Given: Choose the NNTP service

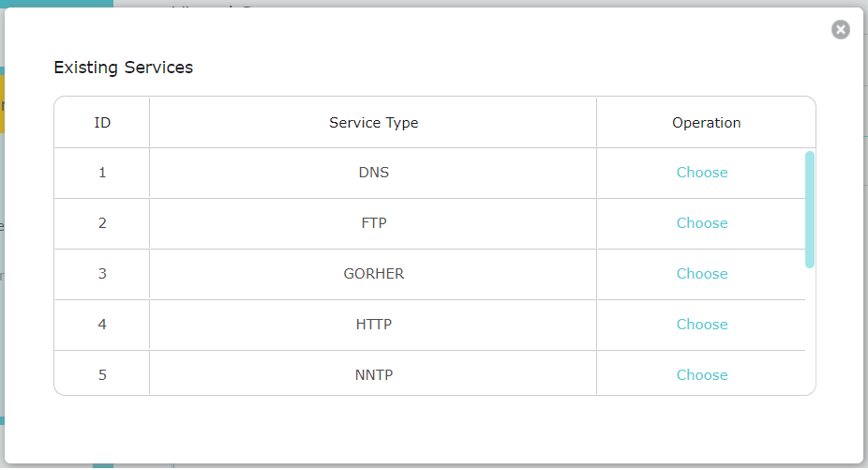Looking at the screenshot, I should 702,375.
